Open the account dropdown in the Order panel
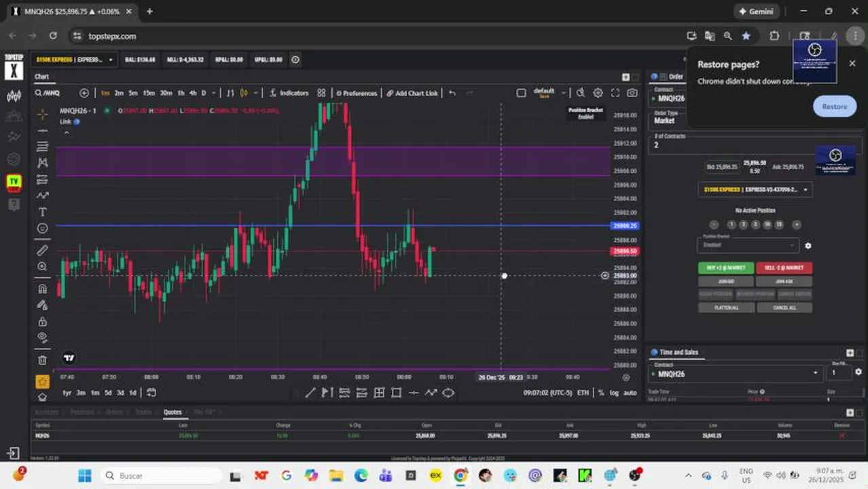 click(x=755, y=189)
